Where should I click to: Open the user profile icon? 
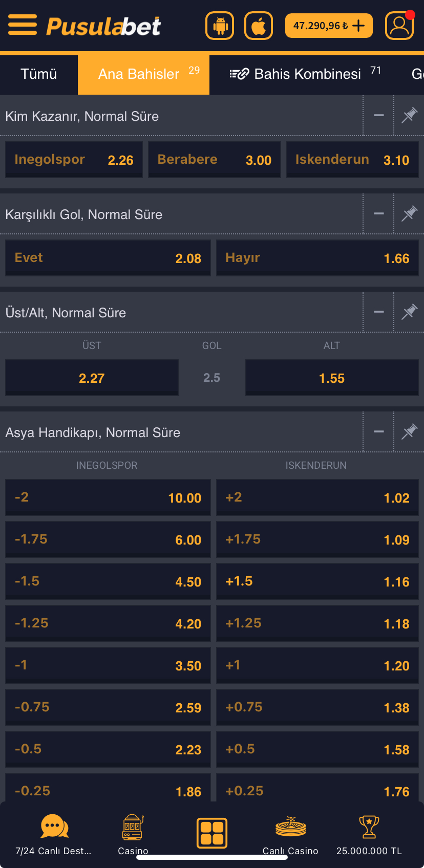pos(399,26)
